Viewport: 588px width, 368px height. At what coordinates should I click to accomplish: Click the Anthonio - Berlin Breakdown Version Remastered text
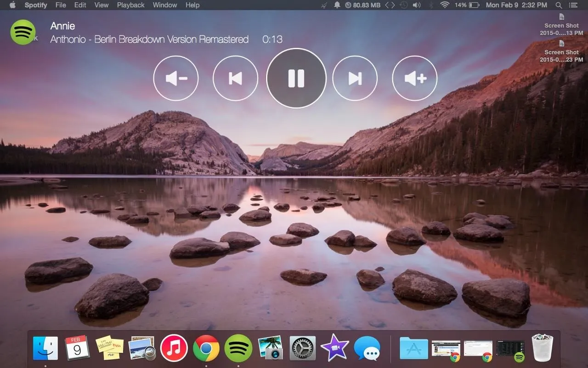coord(149,40)
